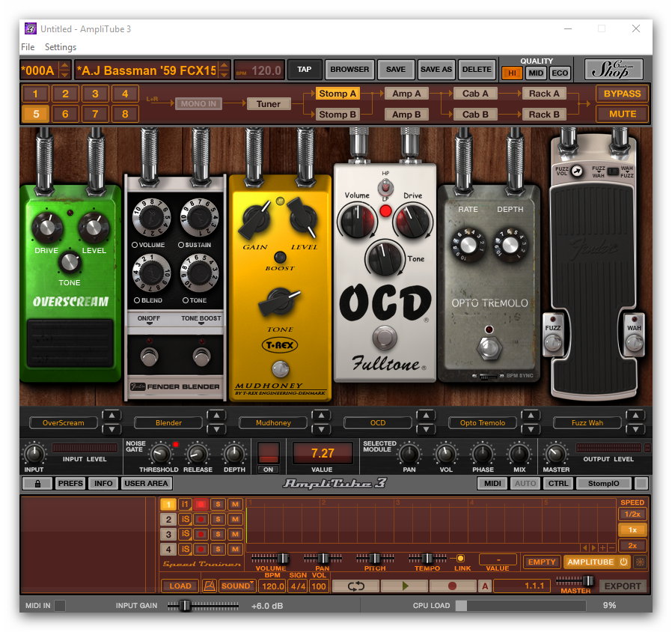Click the i1 input button on track 1
The height and width of the screenshot is (632, 672).
pos(185,504)
